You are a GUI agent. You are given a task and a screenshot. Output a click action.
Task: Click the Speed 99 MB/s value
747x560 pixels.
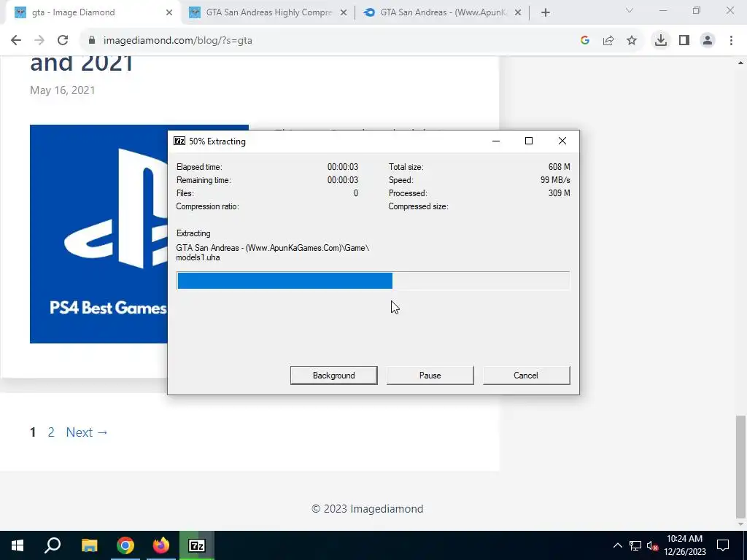(555, 180)
